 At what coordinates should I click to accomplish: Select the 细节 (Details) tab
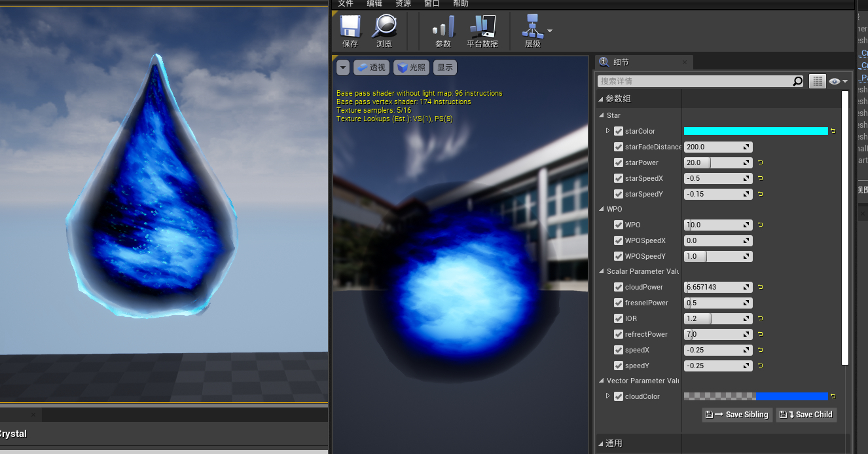coord(621,62)
